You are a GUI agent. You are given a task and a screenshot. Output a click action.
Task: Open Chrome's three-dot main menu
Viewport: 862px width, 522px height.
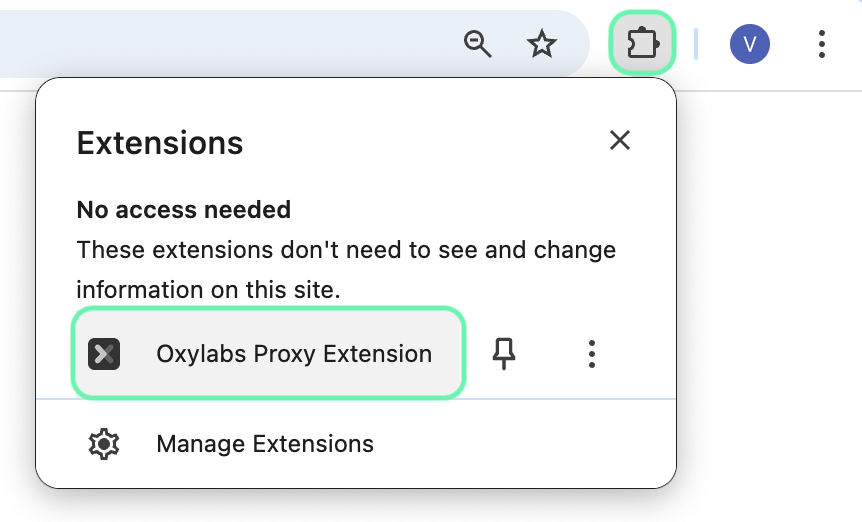coord(821,43)
